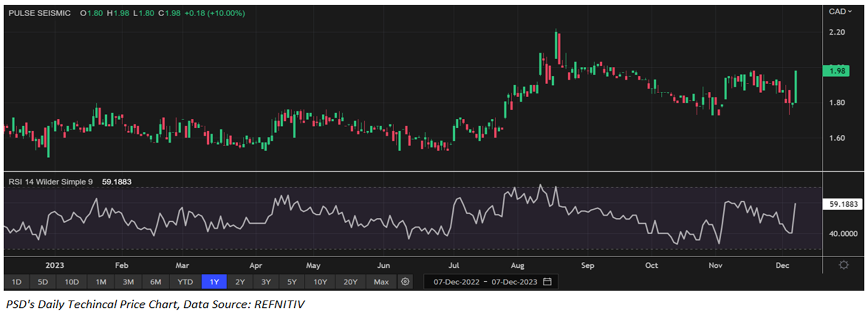The width and height of the screenshot is (868, 315).
Task: Click the calendar icon in the date range box
Action: point(547,282)
